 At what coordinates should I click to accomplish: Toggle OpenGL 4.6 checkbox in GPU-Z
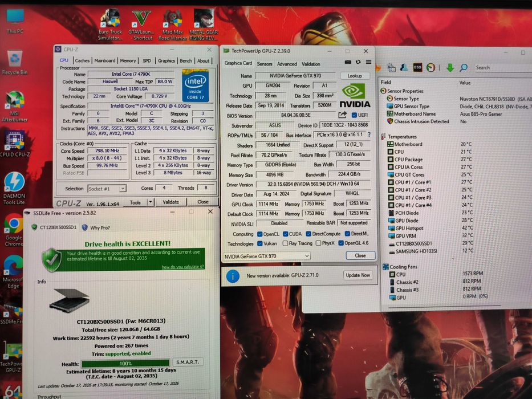pos(341,243)
